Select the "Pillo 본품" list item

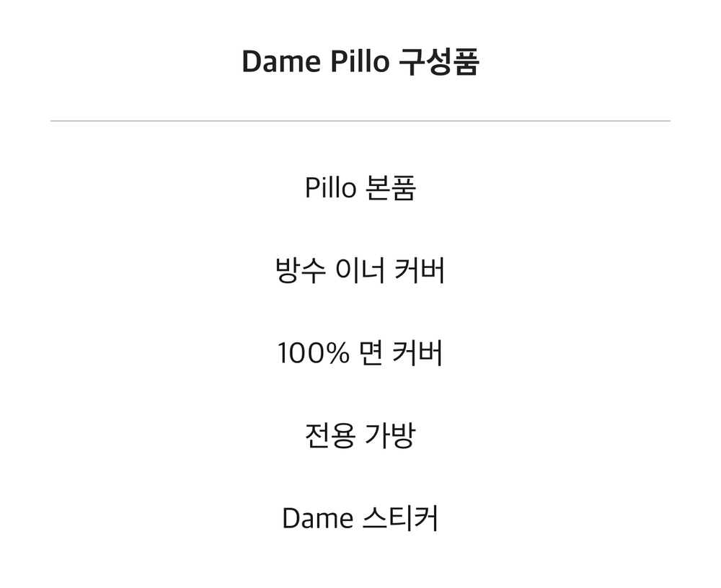(x=360, y=187)
